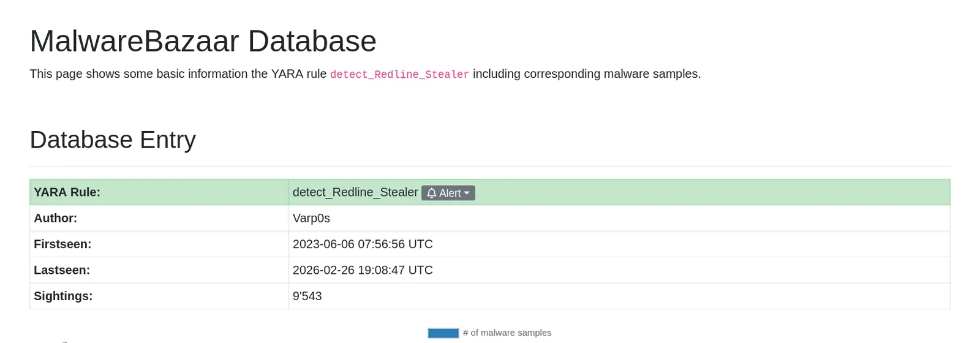Click the author value Varp0s

pos(311,218)
